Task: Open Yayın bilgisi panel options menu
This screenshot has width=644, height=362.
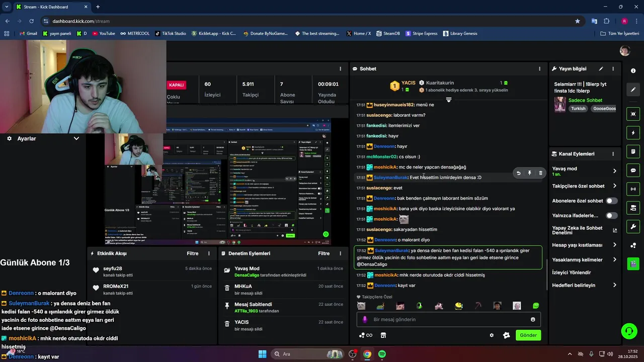Action: [613, 69]
